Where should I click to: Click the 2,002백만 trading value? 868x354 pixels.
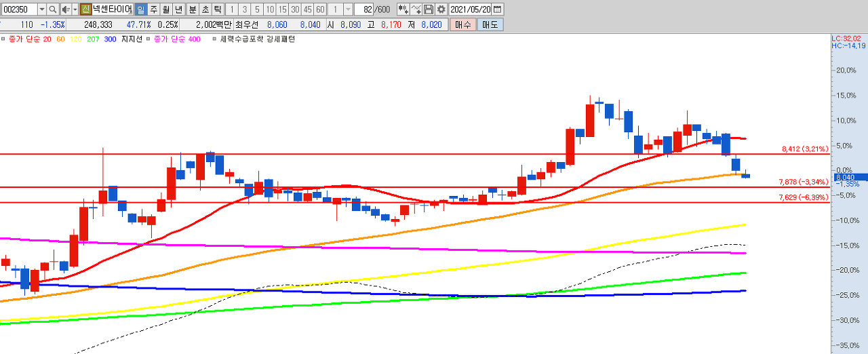tap(214, 24)
